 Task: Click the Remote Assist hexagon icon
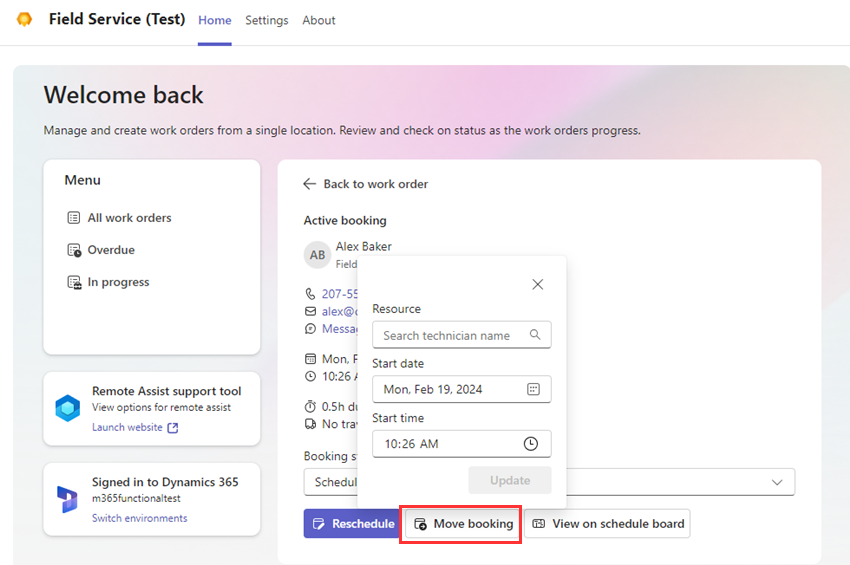tap(68, 408)
